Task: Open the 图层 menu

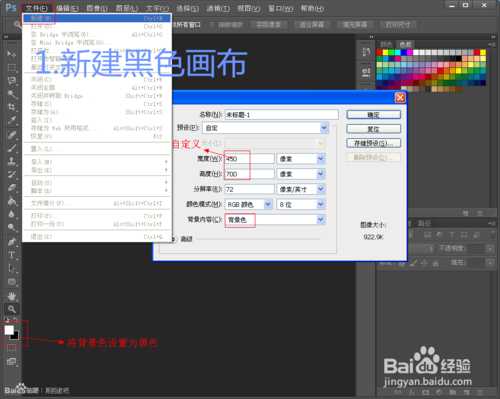Action: [x=127, y=8]
